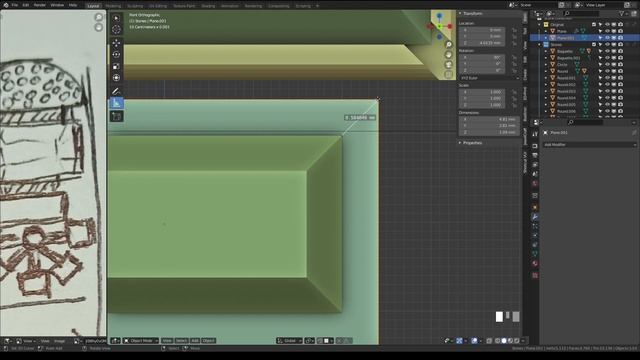This screenshot has height=360, width=640.
Task: Select the Move tool
Action: pyautogui.click(x=116, y=43)
